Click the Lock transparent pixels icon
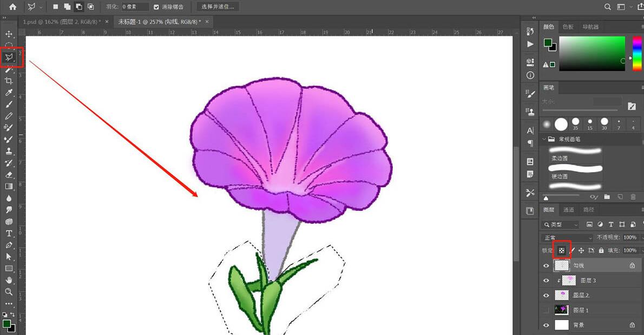644x335 pixels. 562,251
